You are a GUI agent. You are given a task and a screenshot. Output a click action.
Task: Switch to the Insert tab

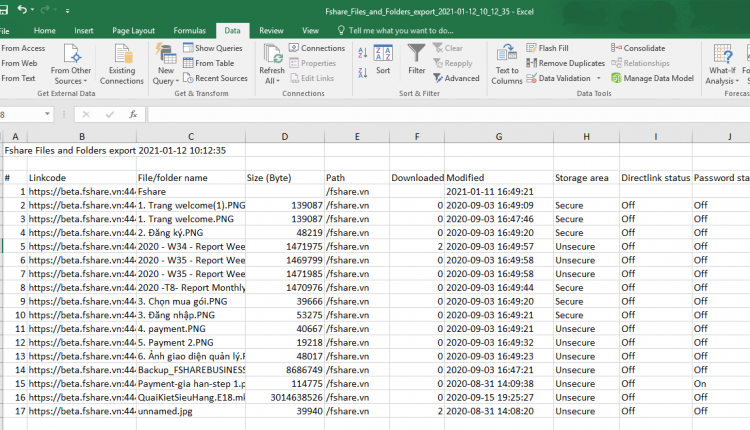84,31
